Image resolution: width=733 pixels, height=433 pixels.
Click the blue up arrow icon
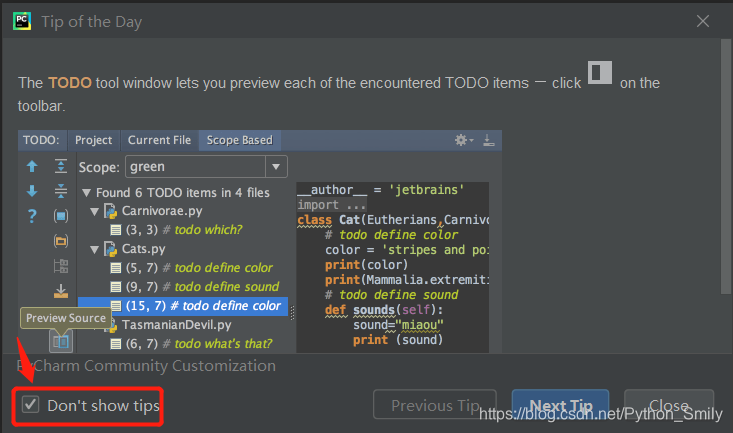32,166
